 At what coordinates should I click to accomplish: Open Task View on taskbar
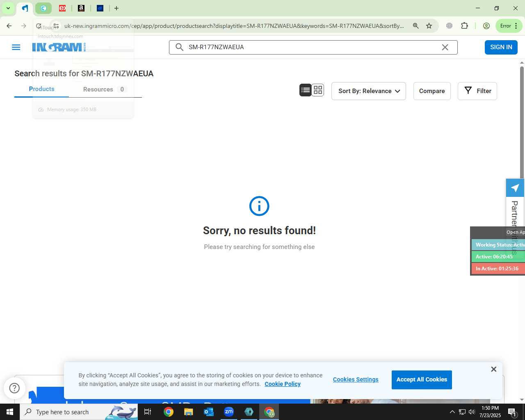[148, 412]
